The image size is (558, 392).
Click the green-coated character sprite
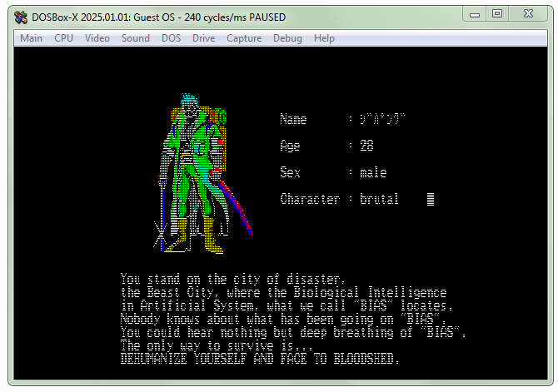pyautogui.click(x=203, y=174)
